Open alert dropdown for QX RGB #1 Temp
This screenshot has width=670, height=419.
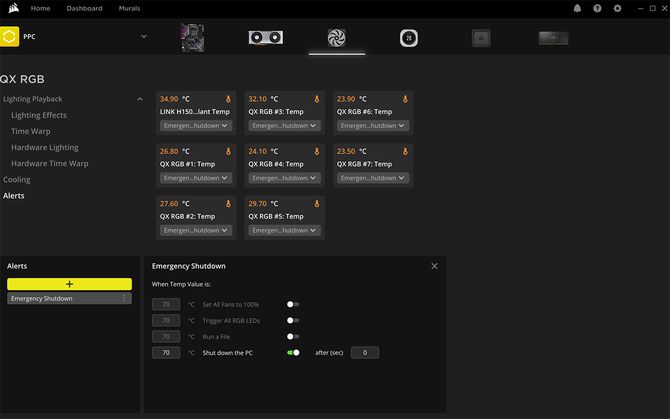(x=196, y=178)
